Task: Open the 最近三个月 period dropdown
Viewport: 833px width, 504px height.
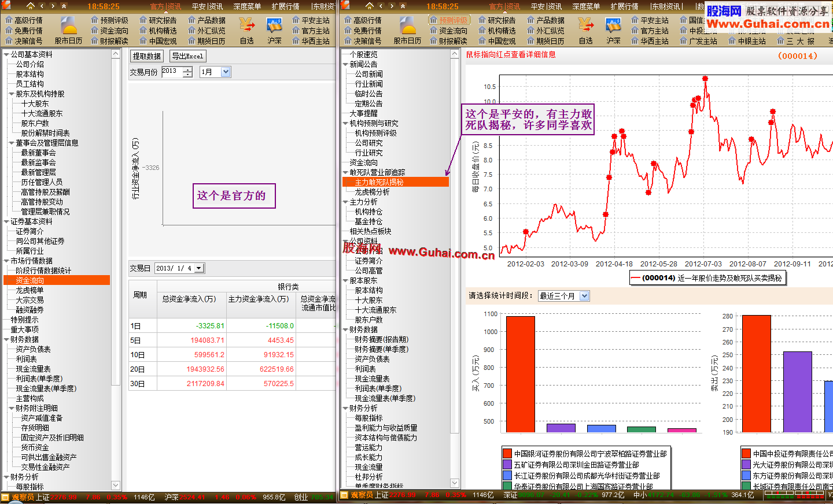Action: point(584,296)
